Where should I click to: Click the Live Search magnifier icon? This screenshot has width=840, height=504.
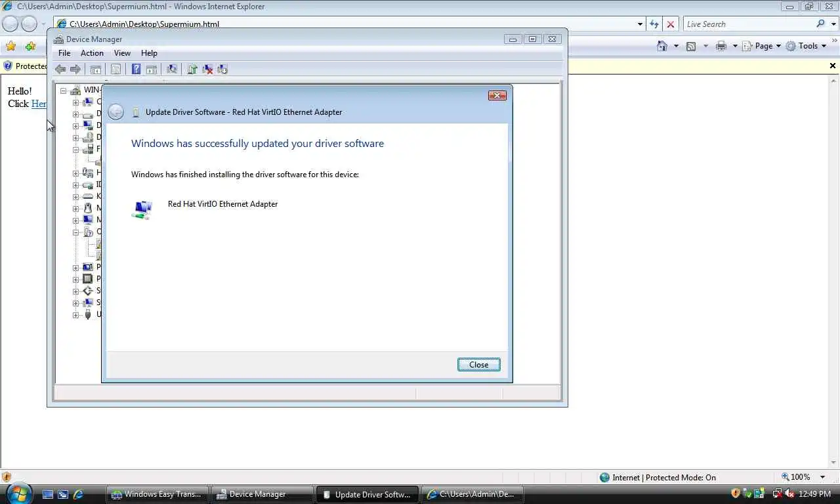click(x=821, y=24)
